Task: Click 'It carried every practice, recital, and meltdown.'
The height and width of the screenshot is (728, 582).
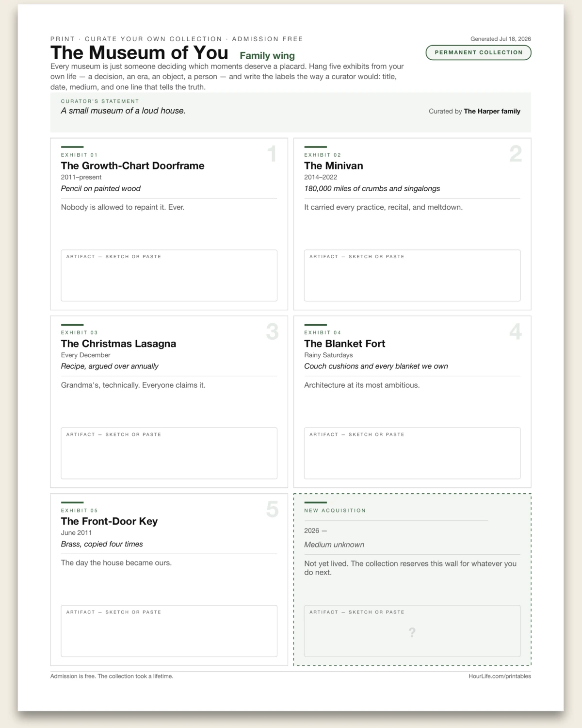Action: click(x=383, y=207)
